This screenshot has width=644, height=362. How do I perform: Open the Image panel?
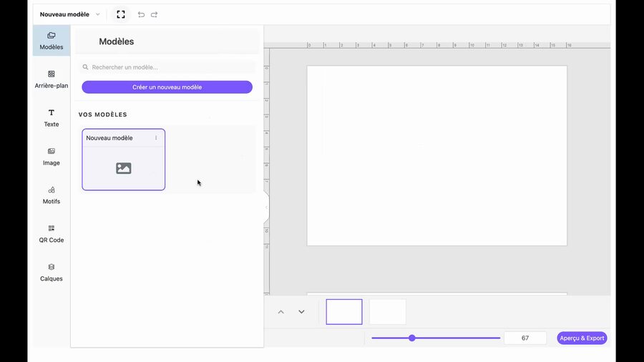[x=52, y=157]
